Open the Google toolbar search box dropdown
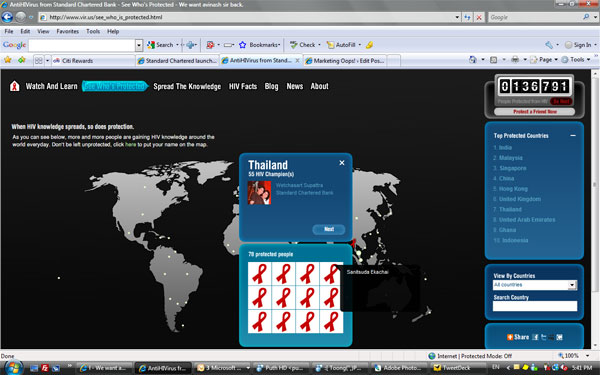This screenshot has height=375, width=600. pyautogui.click(x=139, y=45)
